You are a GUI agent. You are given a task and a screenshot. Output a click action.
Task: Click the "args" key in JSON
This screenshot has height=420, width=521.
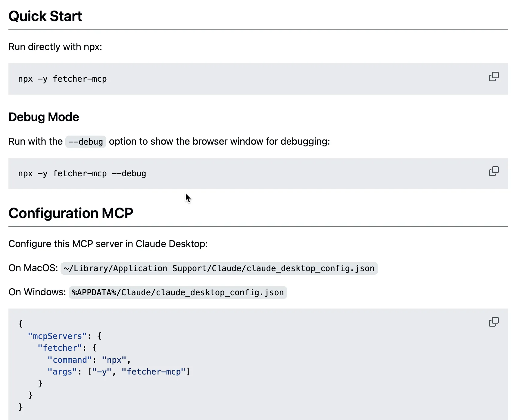pyautogui.click(x=62, y=372)
